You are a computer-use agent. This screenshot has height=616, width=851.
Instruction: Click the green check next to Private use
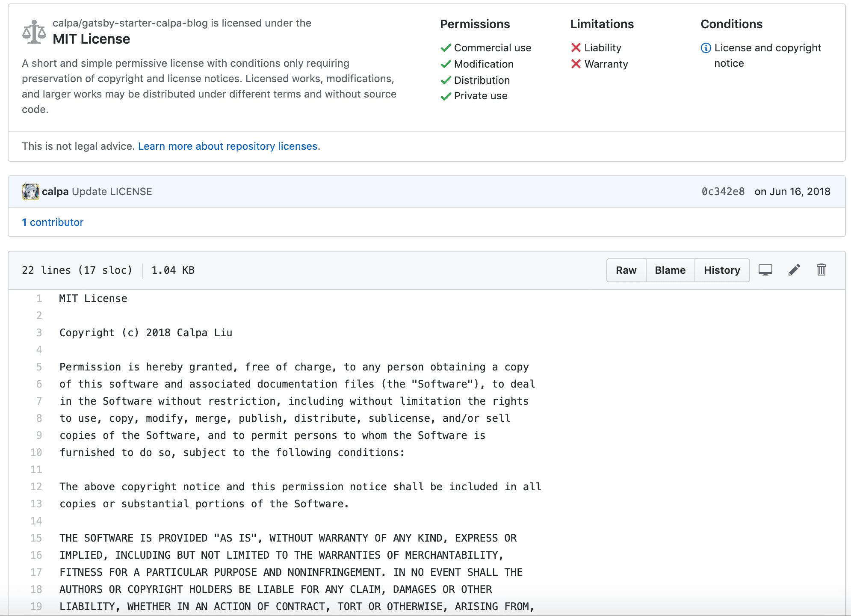tap(446, 96)
